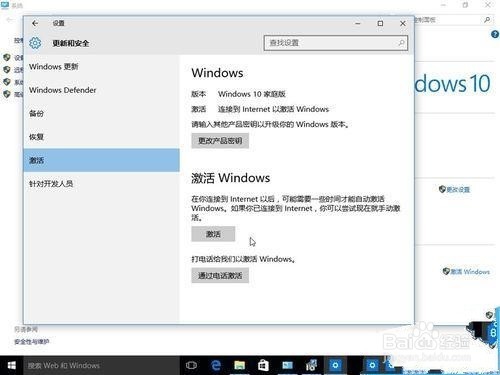Screen dimensions: 500x375
Task: Click the Windows 10 家庭版 version text
Action: (252, 94)
